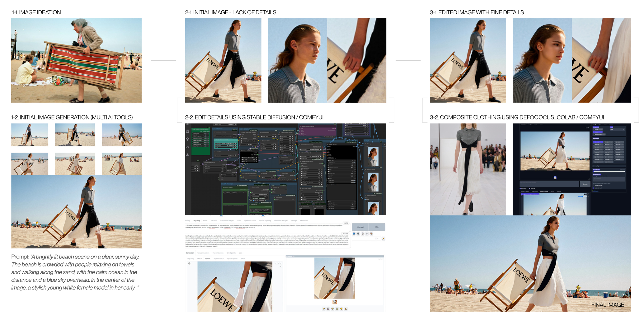This screenshot has width=644, height=320.
Task: Click the save image icon below result
Action: coord(328,308)
